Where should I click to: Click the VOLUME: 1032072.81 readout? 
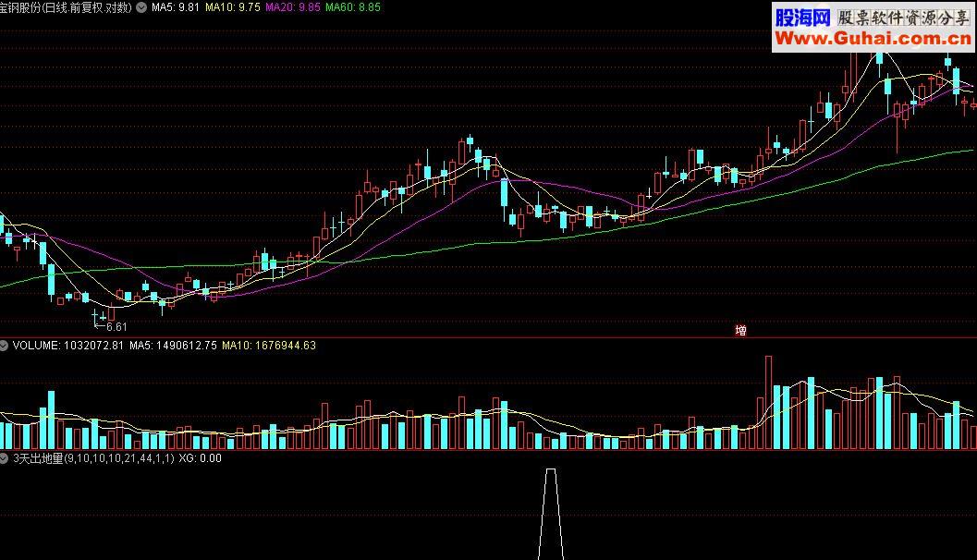click(x=67, y=345)
